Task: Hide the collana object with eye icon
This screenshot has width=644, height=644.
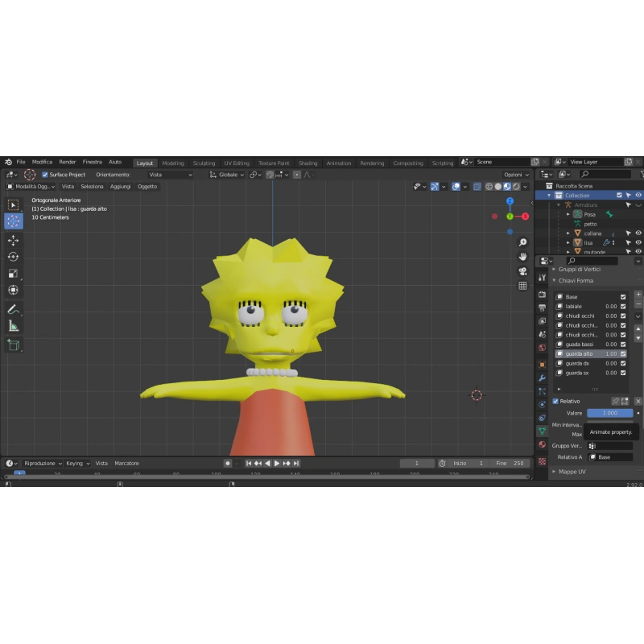Action: (x=638, y=233)
